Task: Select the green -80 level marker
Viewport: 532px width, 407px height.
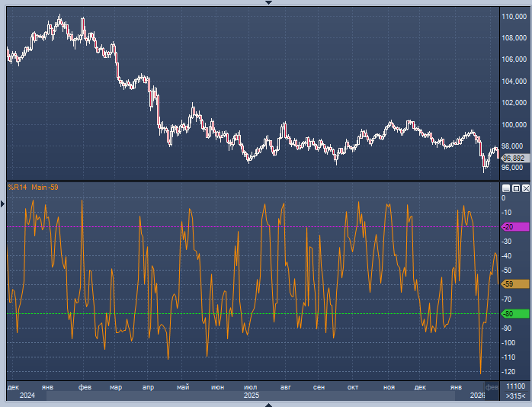Action: (x=508, y=313)
